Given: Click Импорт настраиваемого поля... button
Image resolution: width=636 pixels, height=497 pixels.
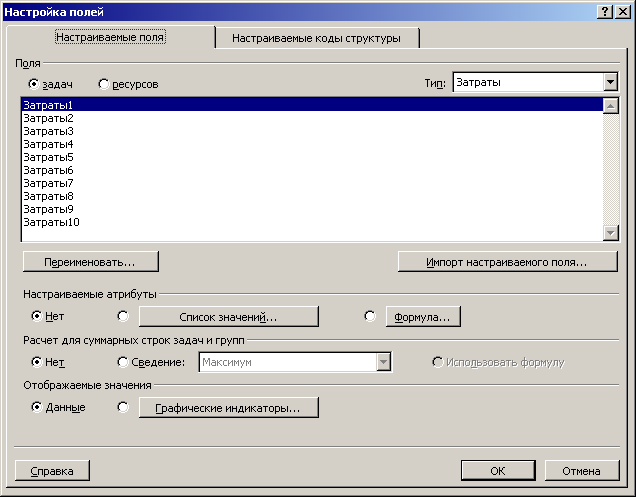Looking at the screenshot, I should [x=507, y=262].
